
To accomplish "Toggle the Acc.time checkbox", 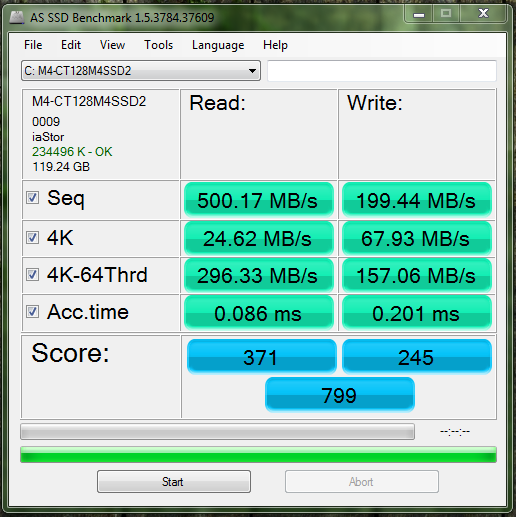I will (x=33, y=312).
